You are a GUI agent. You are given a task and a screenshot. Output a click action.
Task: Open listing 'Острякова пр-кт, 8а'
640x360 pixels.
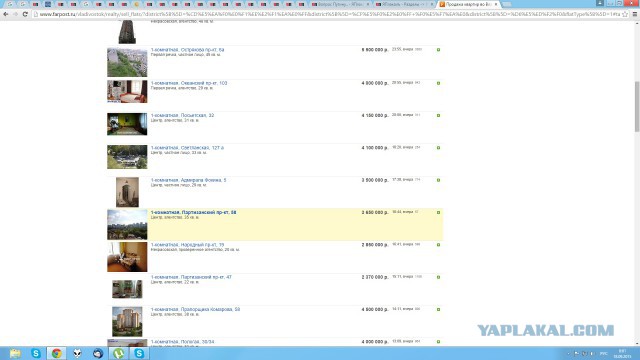tap(187, 49)
